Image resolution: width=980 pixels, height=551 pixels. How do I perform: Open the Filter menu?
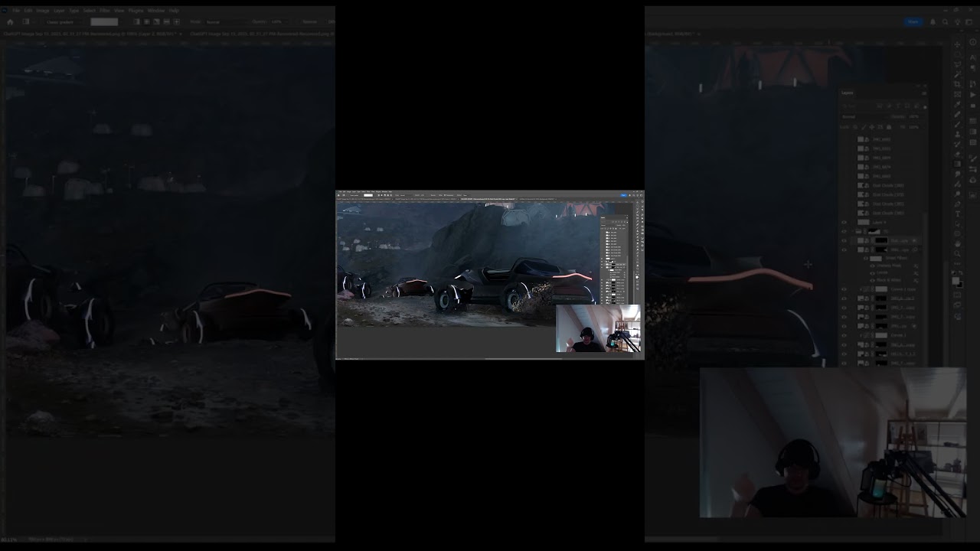(105, 10)
